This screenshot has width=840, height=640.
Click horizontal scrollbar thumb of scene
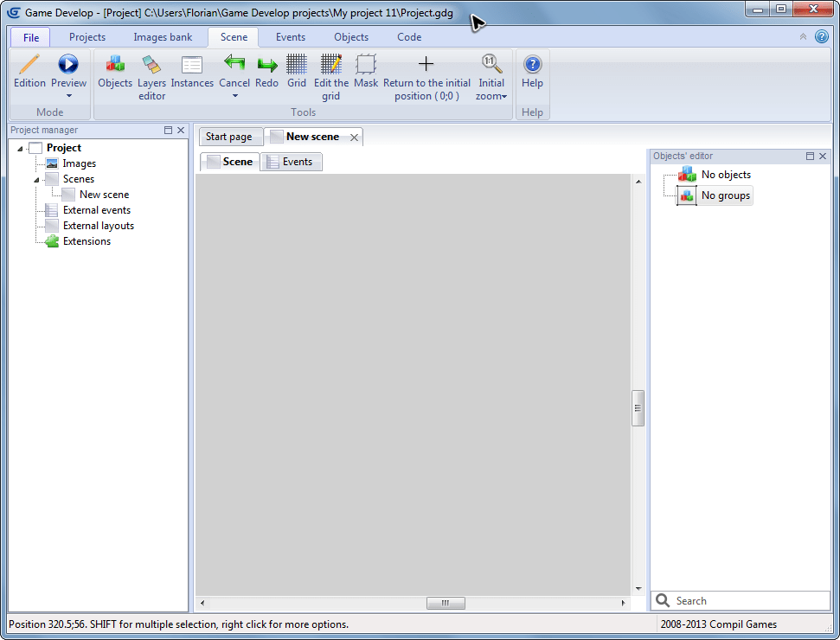tap(446, 603)
